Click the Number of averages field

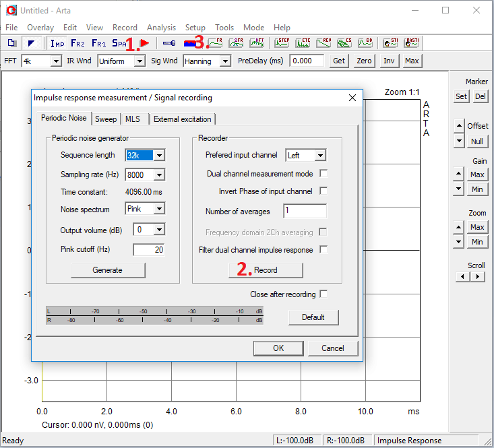(x=305, y=212)
